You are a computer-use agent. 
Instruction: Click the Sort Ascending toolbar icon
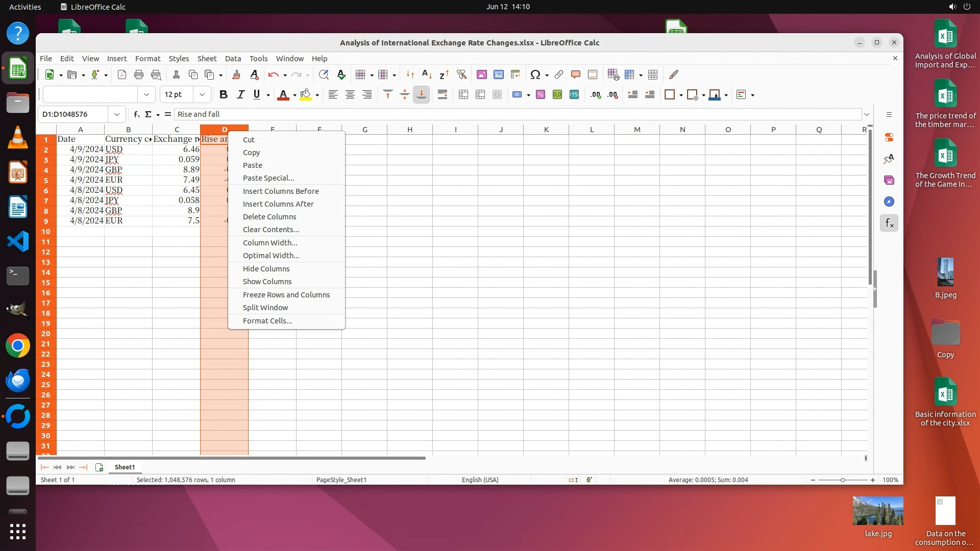pos(427,74)
